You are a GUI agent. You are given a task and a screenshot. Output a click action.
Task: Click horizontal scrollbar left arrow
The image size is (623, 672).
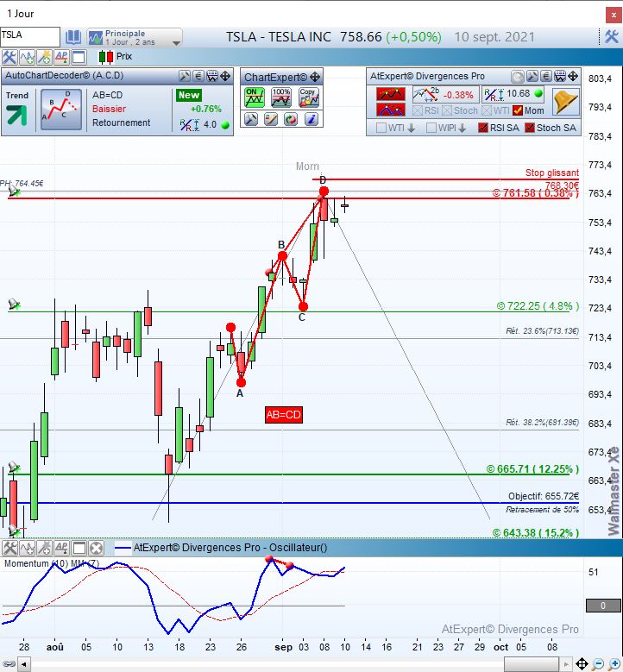click(x=24, y=665)
